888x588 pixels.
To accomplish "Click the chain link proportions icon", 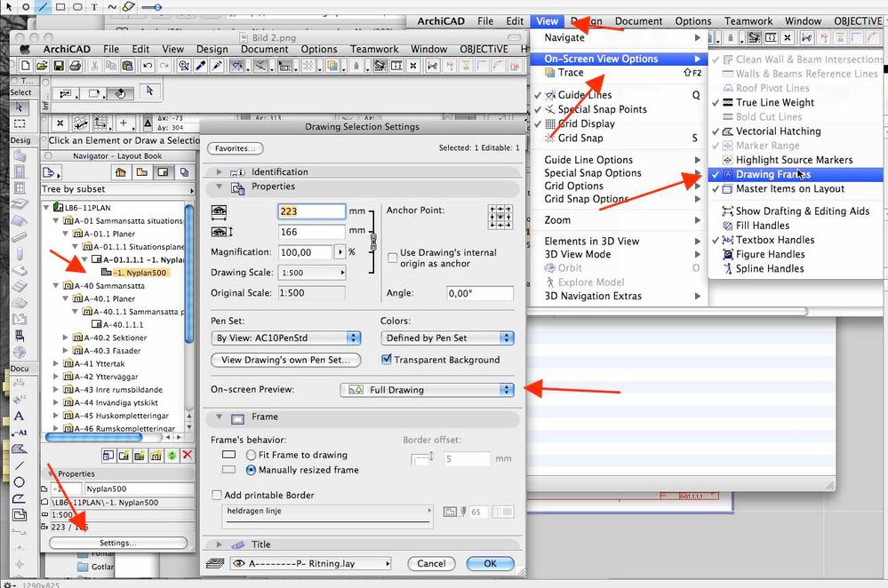I will 373,242.
